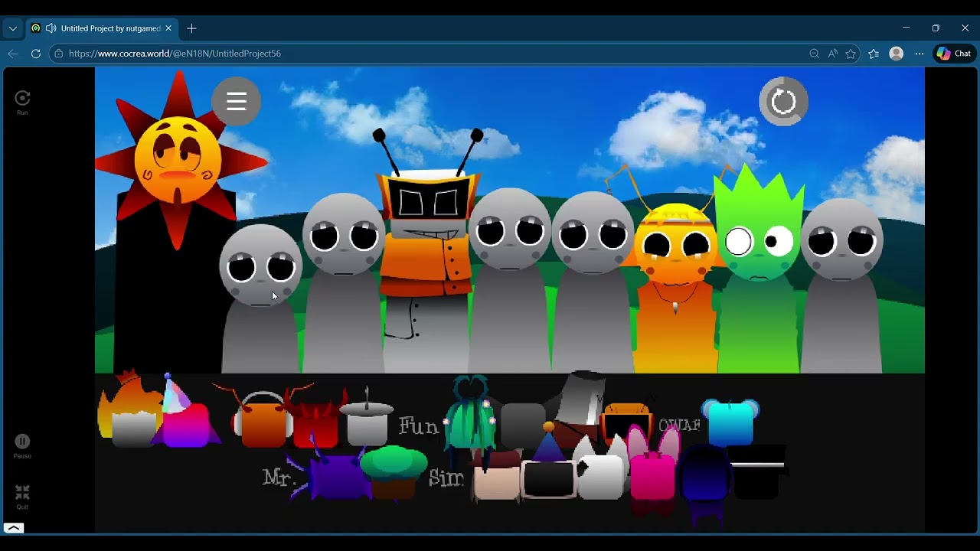Click the circular reset arrow in the sky
This screenshot has width=980, height=551.
tap(783, 101)
